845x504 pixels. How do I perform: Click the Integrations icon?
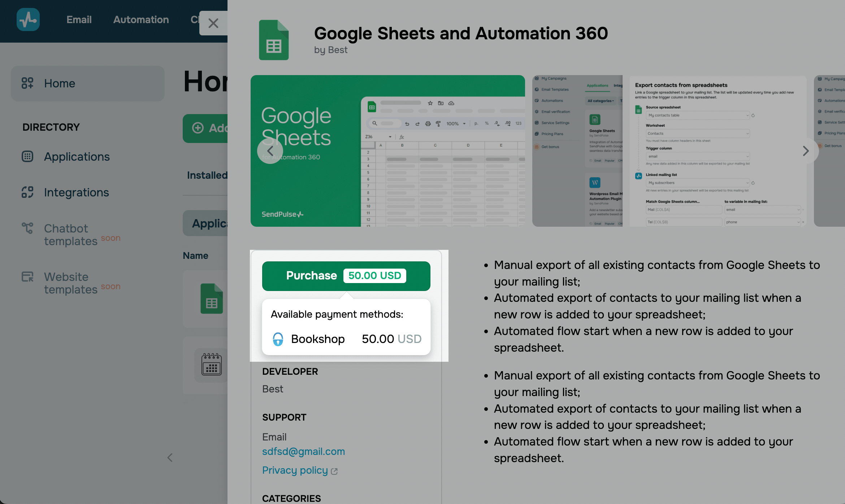coord(27,192)
